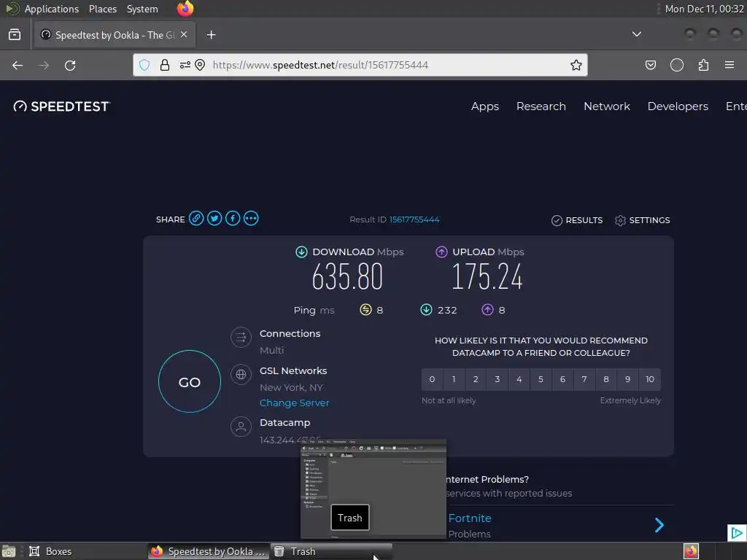Click the GSL Networks globe icon

click(x=241, y=375)
